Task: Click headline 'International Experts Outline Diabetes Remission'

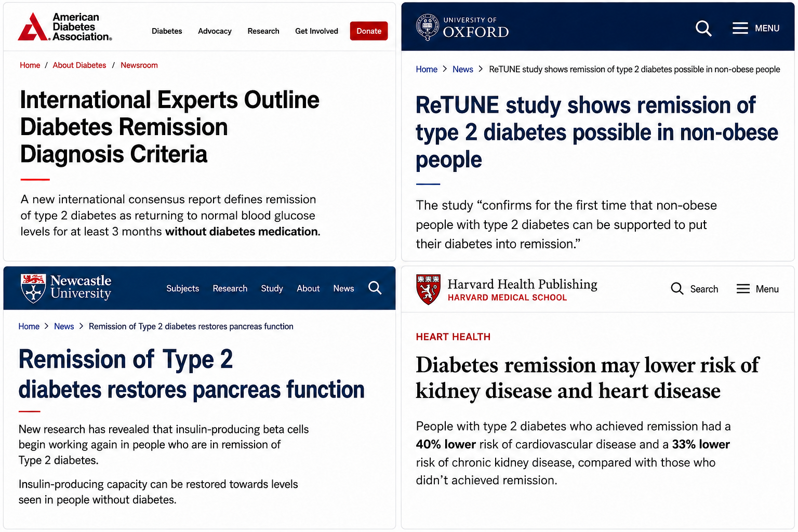Action: coord(169,127)
